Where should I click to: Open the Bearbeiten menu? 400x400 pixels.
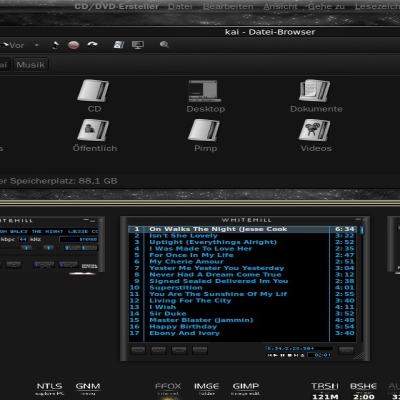coord(228,7)
